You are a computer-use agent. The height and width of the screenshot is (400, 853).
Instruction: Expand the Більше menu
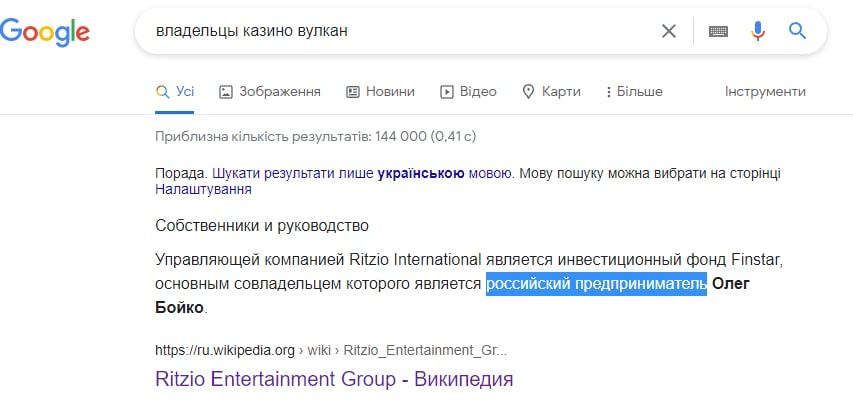(634, 91)
